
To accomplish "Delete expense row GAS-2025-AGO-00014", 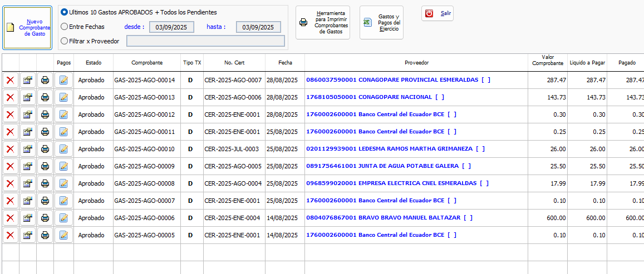I will coord(10,80).
